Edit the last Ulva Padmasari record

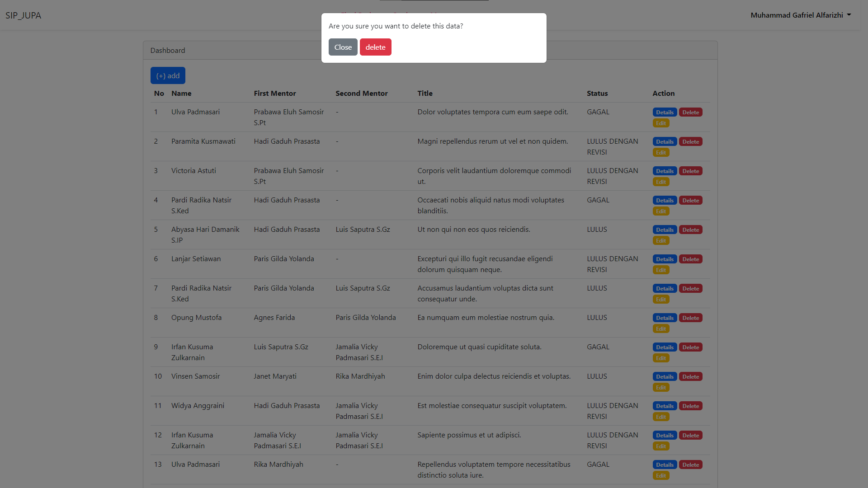pos(660,475)
